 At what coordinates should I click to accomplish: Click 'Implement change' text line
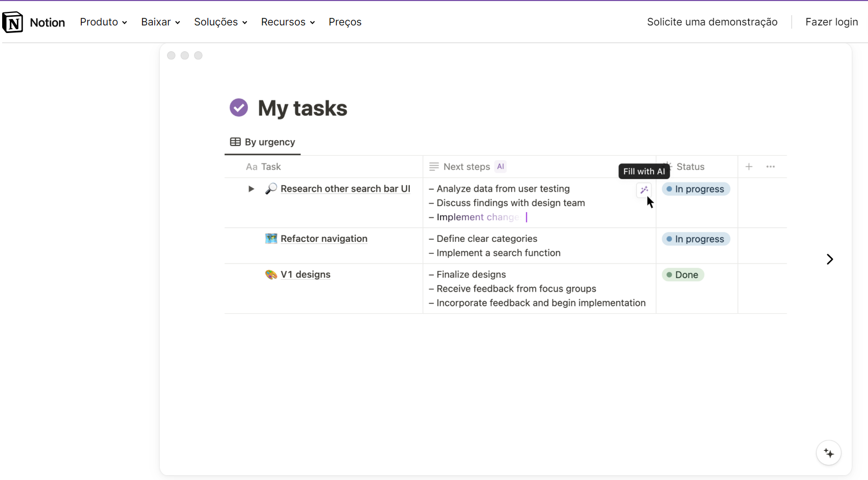coord(478,217)
